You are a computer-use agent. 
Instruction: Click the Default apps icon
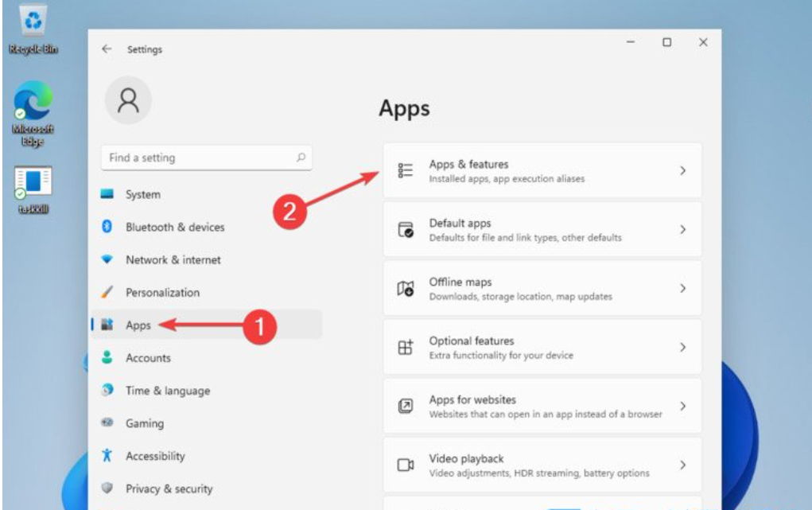pos(406,230)
